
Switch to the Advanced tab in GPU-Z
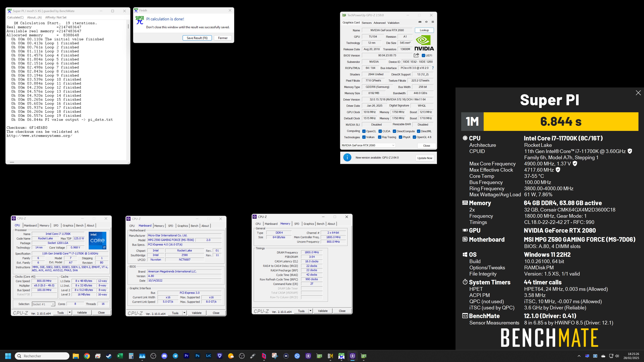pos(379,23)
